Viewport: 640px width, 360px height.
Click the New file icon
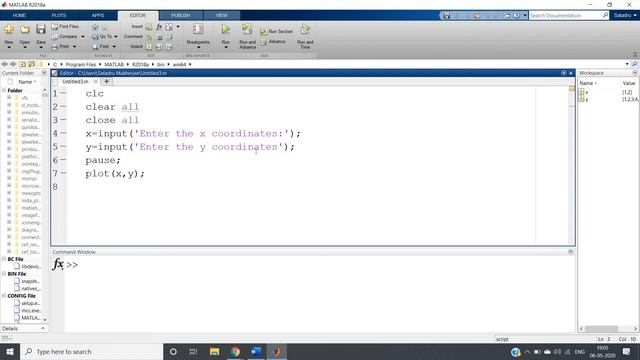click(x=9, y=29)
